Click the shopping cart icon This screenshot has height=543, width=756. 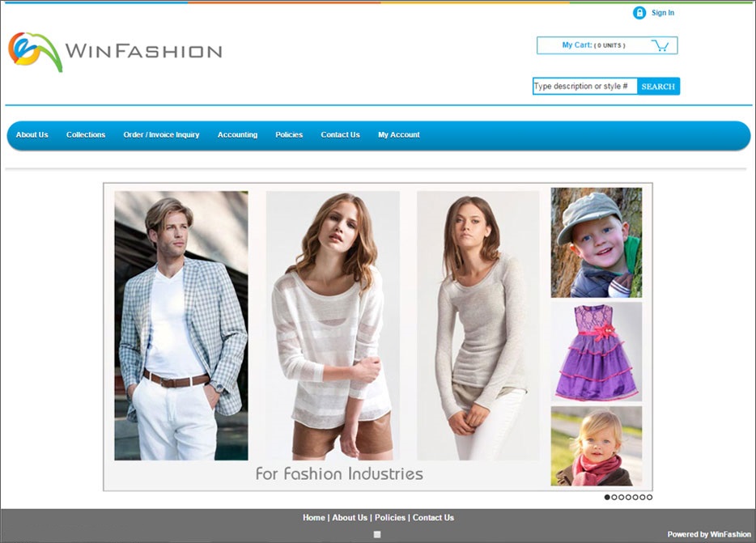click(660, 45)
